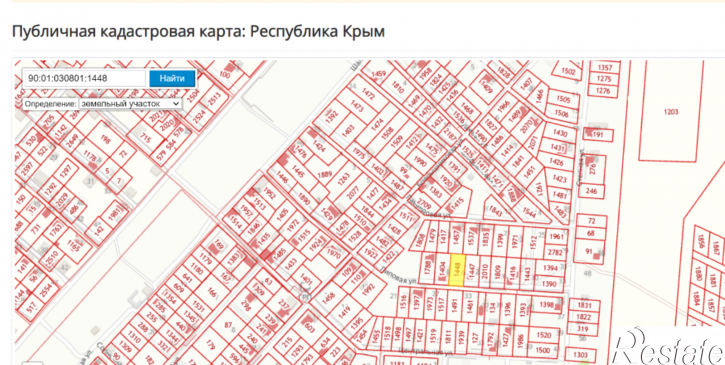Click parcel 1180 on the map
Viewport: 725px width, 365px height.
tap(197, 270)
